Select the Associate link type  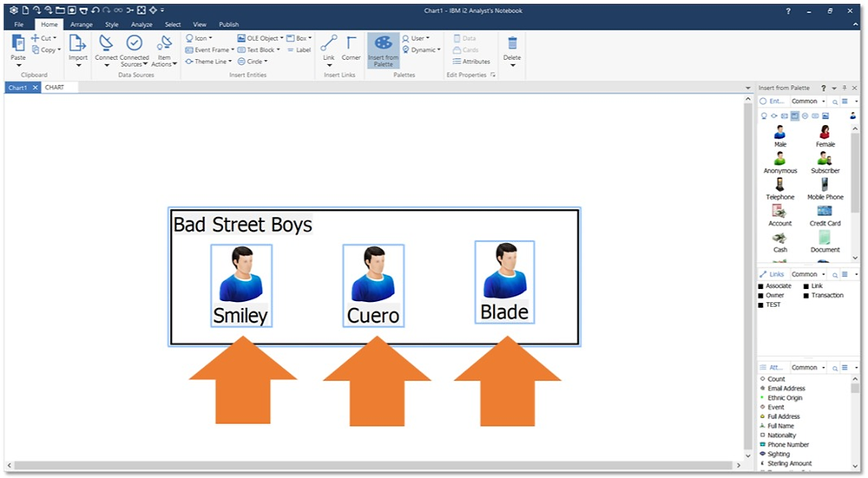pos(774,286)
